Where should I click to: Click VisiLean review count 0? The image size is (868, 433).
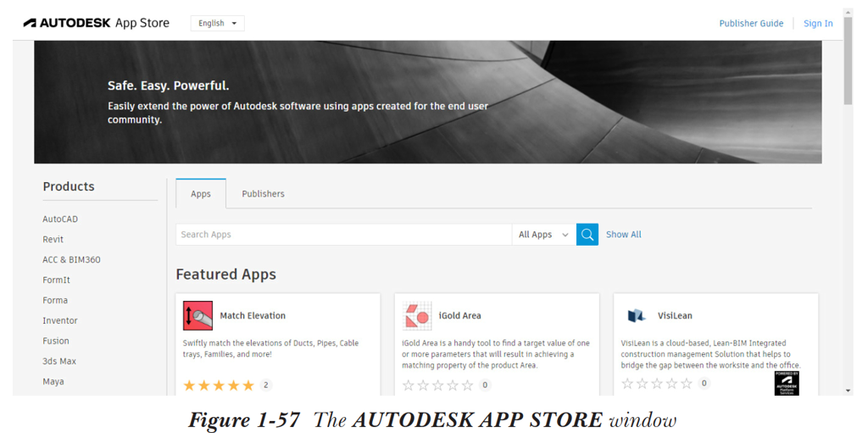tap(704, 383)
